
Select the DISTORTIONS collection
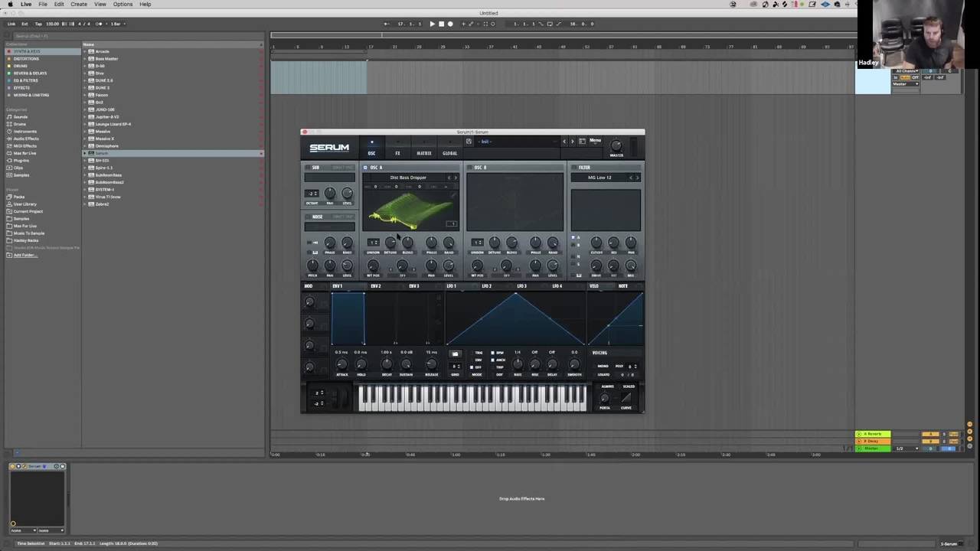click(x=26, y=59)
